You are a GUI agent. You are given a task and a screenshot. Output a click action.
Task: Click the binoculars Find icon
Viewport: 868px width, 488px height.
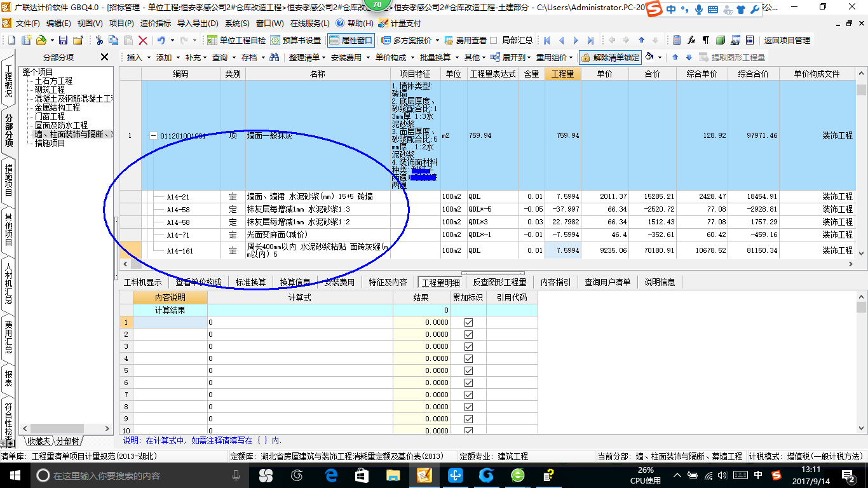pyautogui.click(x=274, y=57)
